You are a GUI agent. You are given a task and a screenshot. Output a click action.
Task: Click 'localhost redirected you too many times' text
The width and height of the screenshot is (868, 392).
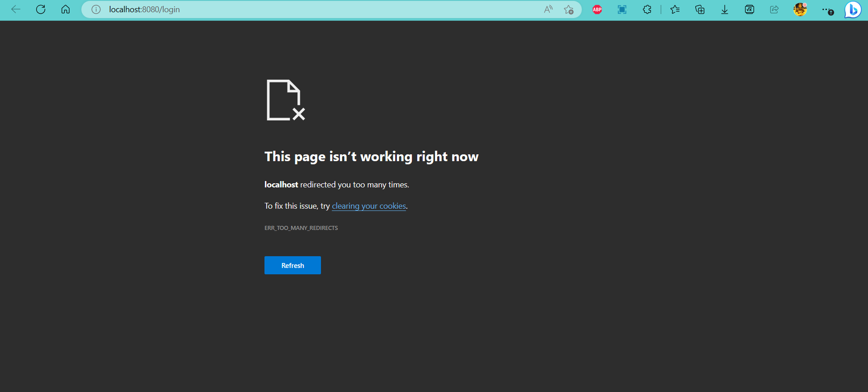[337, 185]
